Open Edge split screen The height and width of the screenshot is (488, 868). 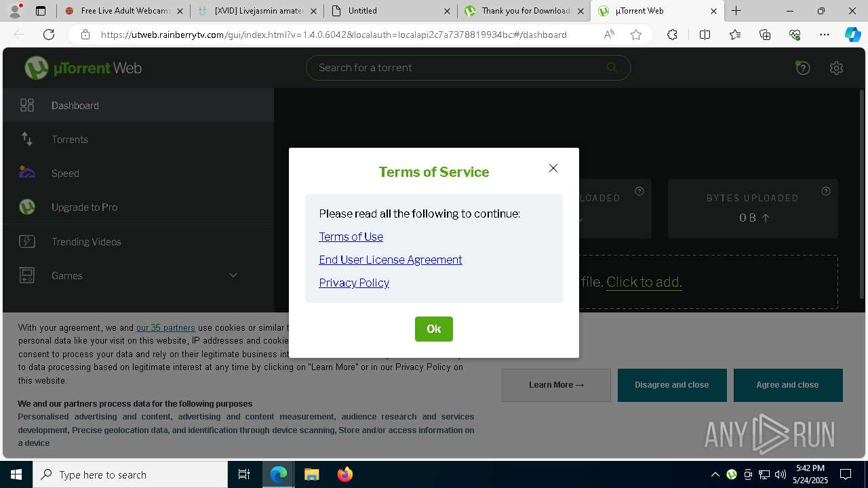705,35
